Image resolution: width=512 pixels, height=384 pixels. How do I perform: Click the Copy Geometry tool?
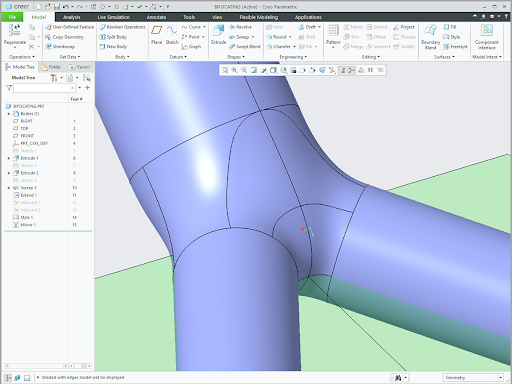[64, 37]
